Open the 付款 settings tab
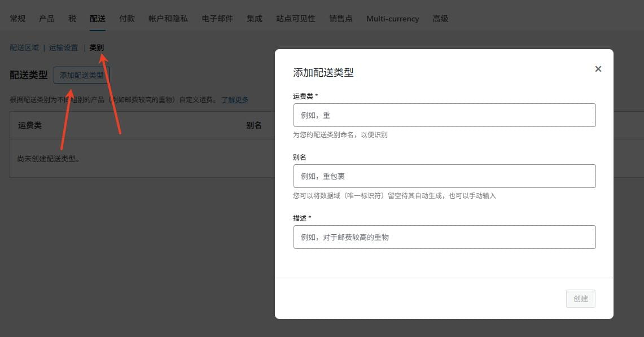Screen dimensions: 644x337 click(126, 18)
